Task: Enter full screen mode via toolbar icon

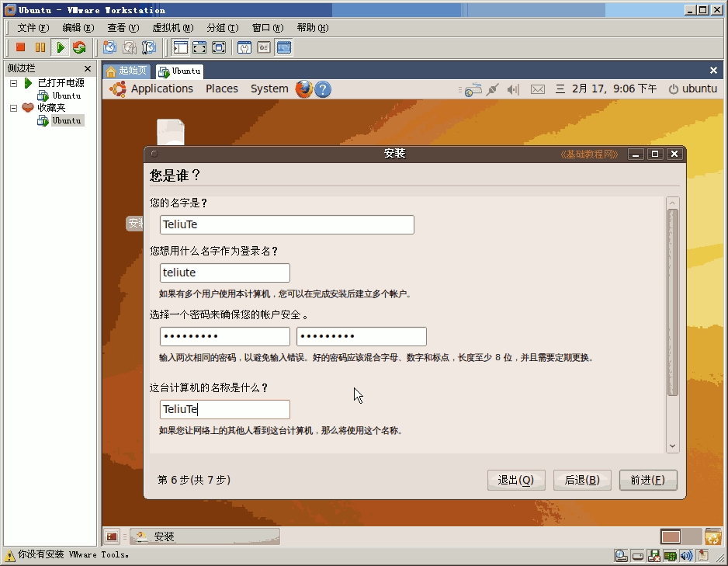Action: (x=219, y=47)
